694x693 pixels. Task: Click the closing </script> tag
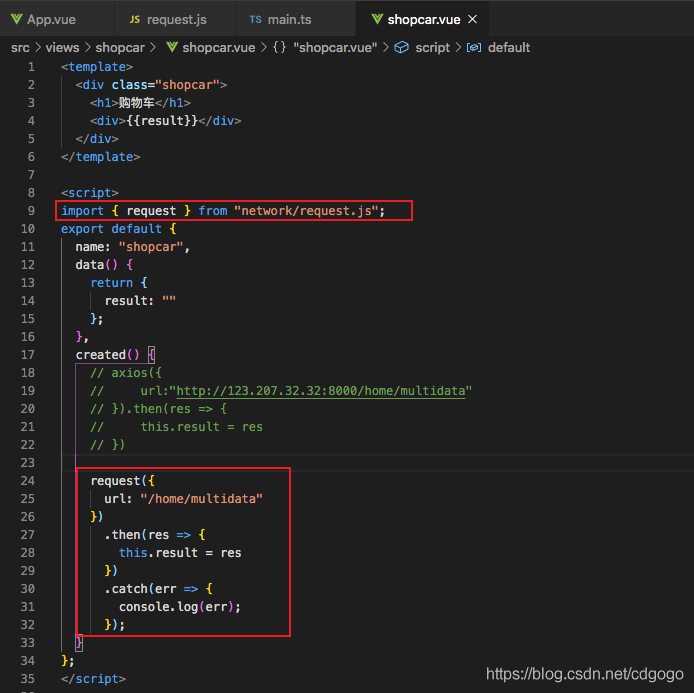(x=93, y=678)
